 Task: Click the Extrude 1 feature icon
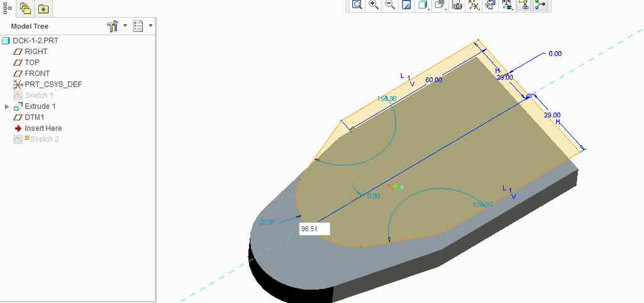pos(18,106)
